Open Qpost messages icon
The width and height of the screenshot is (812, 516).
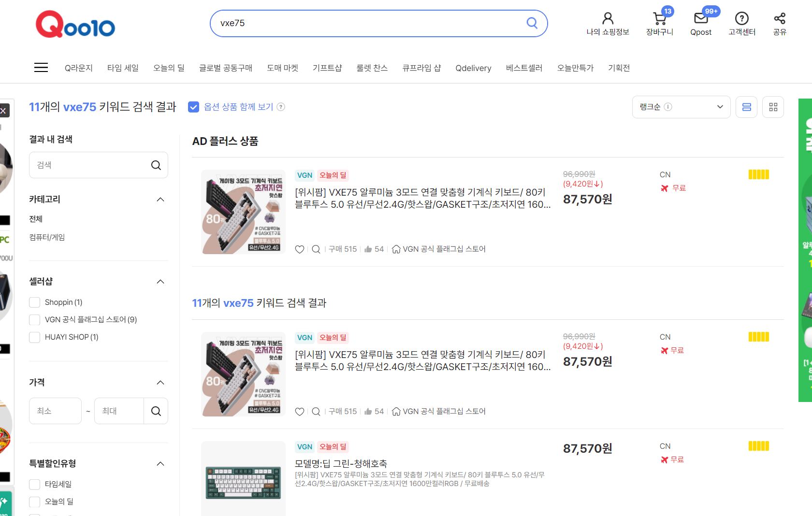pyautogui.click(x=701, y=19)
